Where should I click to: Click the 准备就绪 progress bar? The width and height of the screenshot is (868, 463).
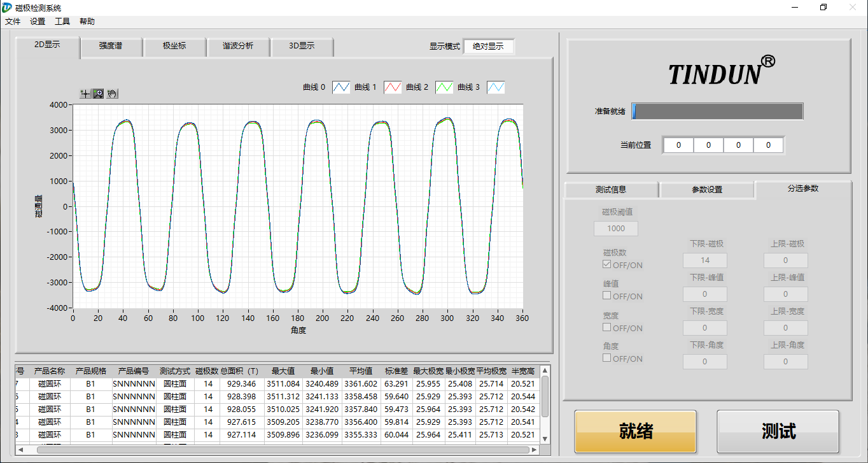coord(717,111)
